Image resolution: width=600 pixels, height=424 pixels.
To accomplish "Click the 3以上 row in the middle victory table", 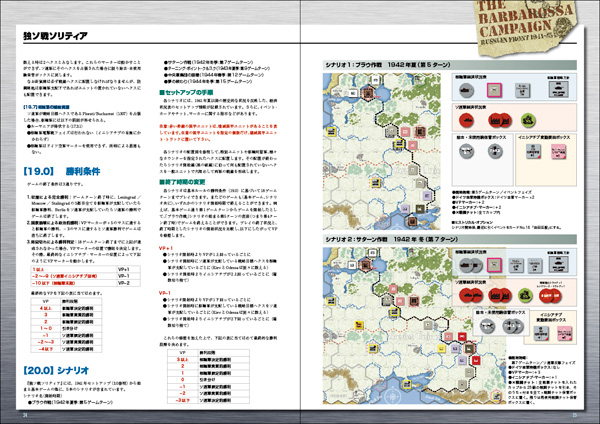I will tap(208, 360).
